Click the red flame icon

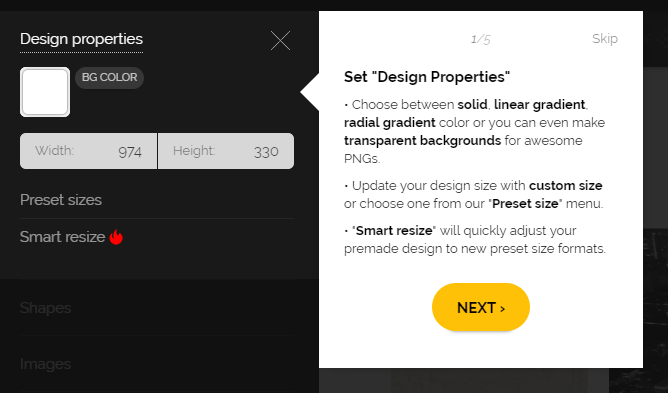coord(116,237)
